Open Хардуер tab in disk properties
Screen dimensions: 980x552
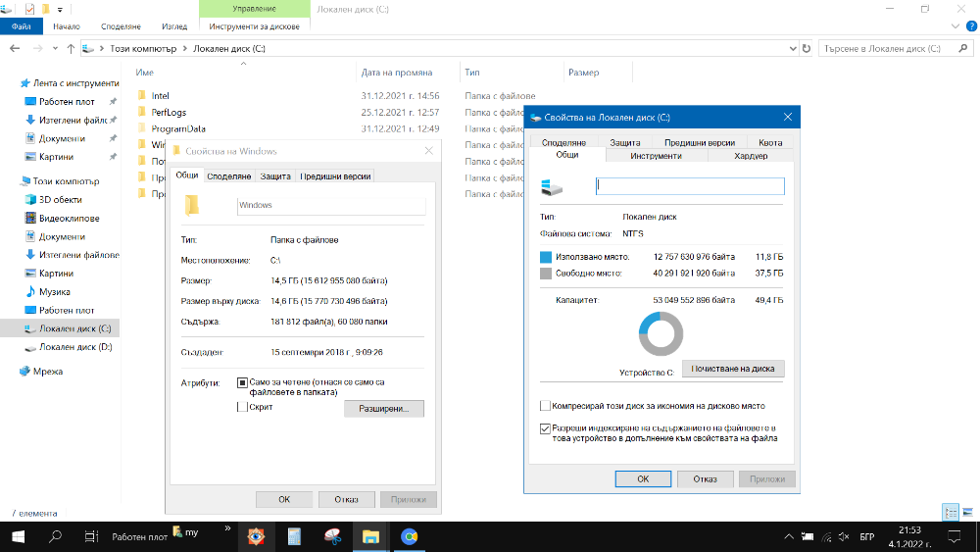751,156
